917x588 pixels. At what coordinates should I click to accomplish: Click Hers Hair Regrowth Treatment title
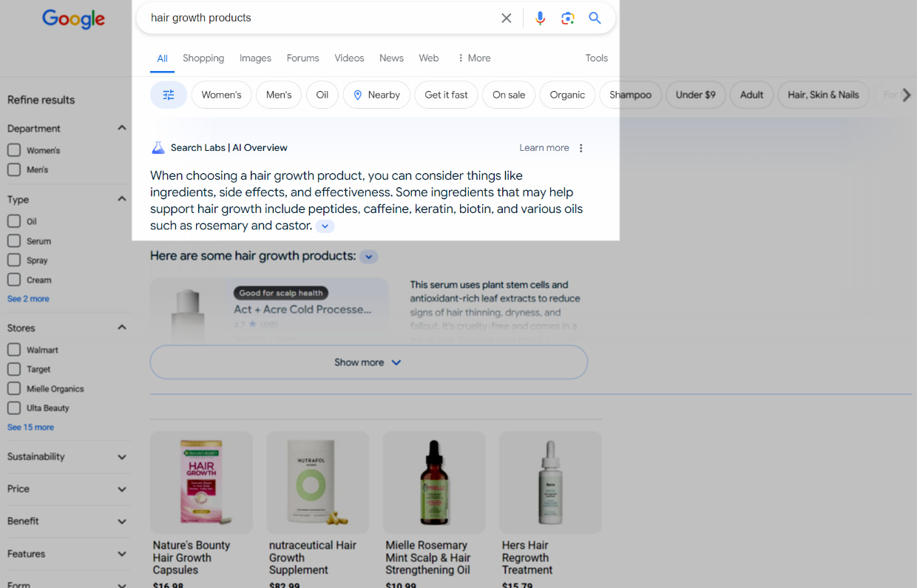pyautogui.click(x=527, y=558)
